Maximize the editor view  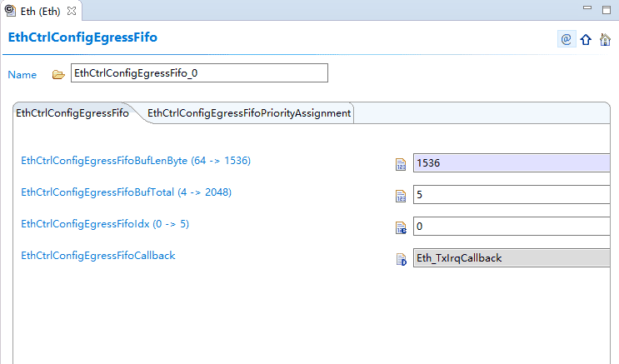607,10
